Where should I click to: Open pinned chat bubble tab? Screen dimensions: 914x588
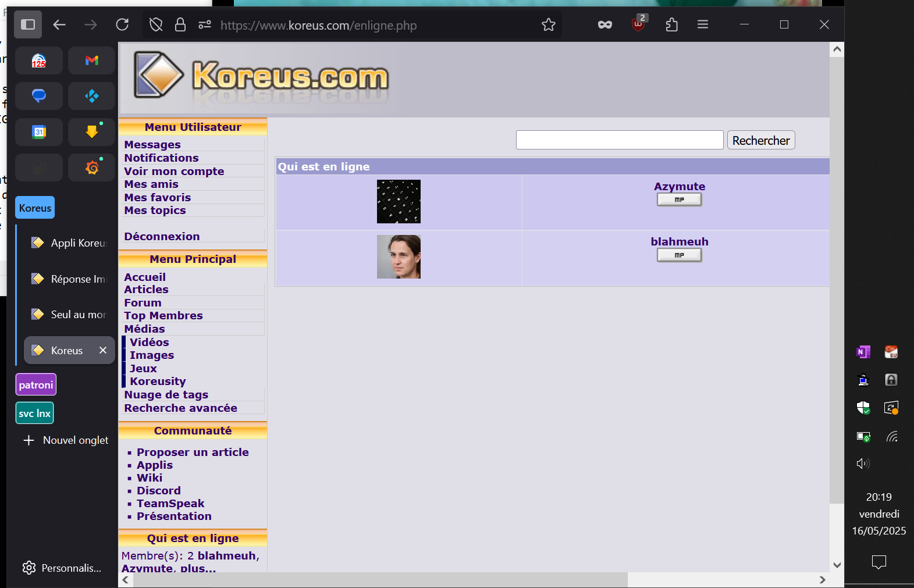pos(39,96)
